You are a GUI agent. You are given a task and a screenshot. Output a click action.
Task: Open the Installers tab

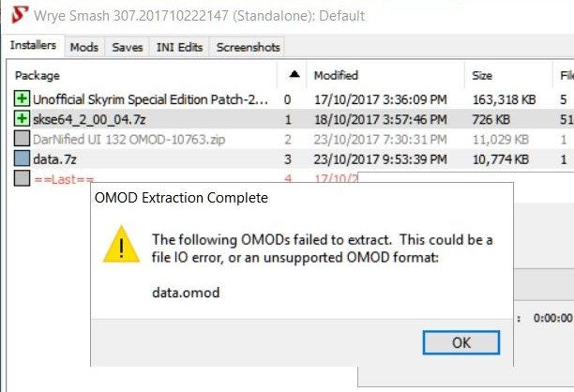pyautogui.click(x=34, y=45)
